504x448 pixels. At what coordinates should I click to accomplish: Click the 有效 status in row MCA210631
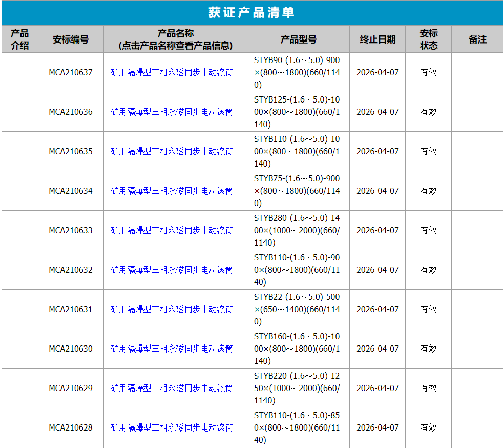[429, 309]
